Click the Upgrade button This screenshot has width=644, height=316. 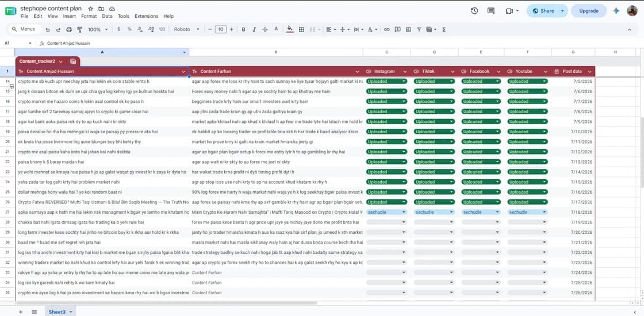589,11
